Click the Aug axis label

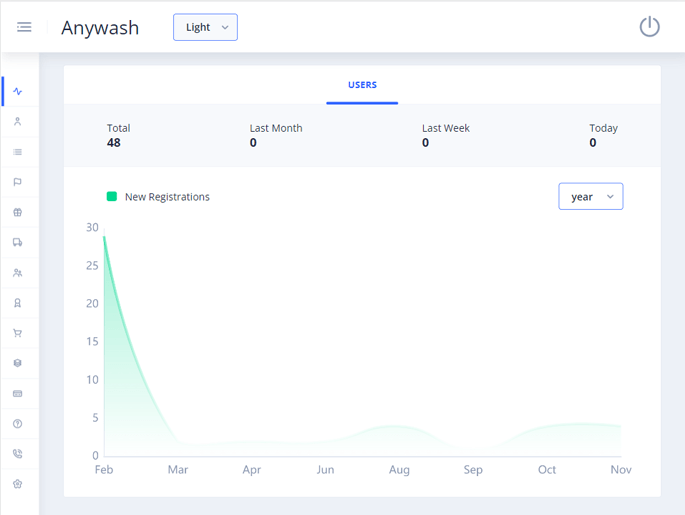click(x=399, y=470)
